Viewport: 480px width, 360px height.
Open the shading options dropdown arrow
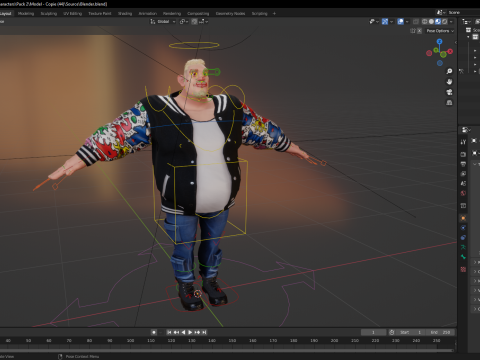[451, 22]
